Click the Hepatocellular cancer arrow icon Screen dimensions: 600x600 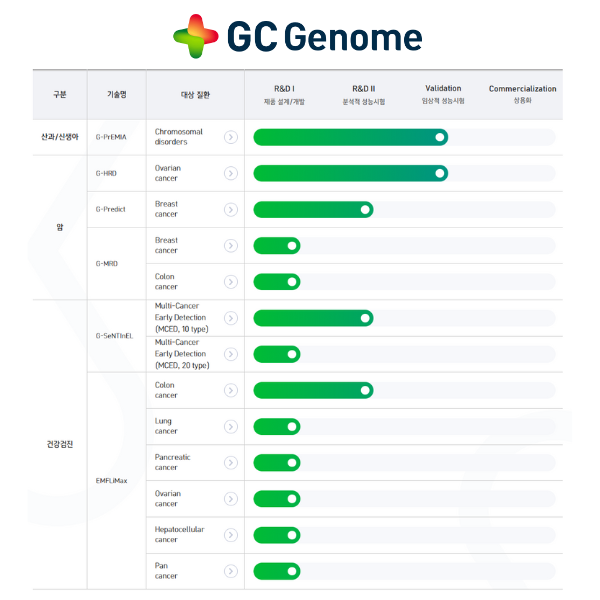coord(231,535)
